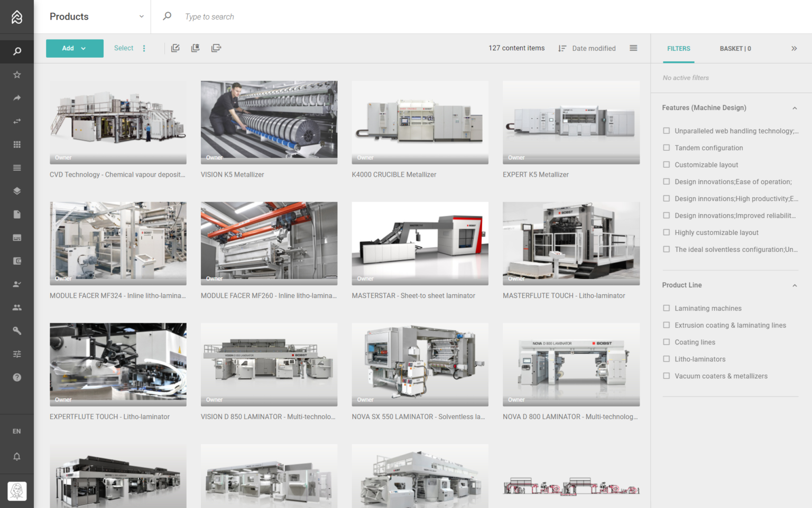Enable the Tandem configuration filter
Screen dimensions: 812x508
coord(666,147)
